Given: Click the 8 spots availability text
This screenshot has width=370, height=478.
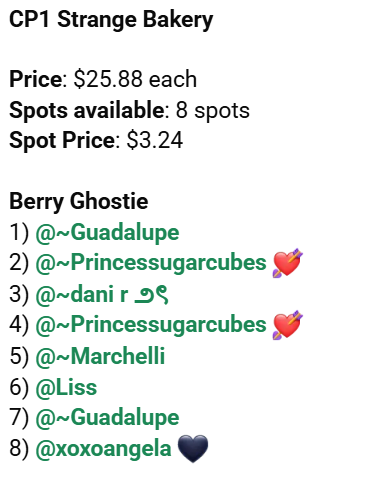Looking at the screenshot, I should click(213, 110).
